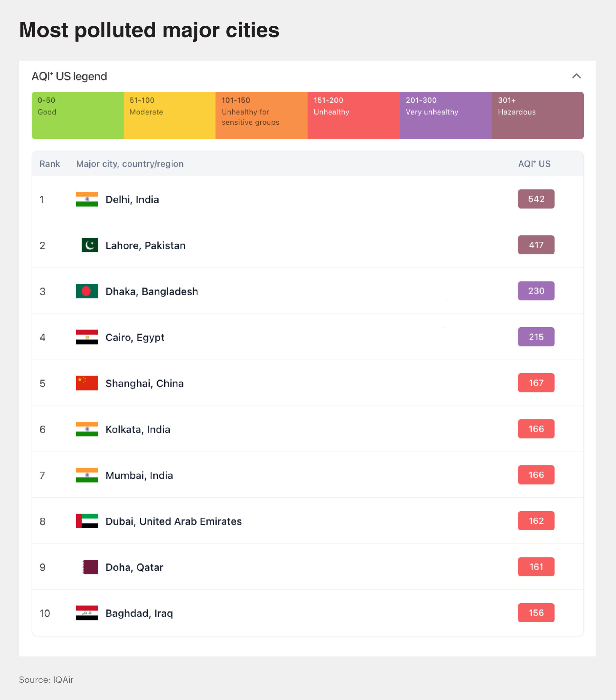This screenshot has height=700, width=616.
Task: Click the India flag beside Delhi
Action: (x=87, y=199)
